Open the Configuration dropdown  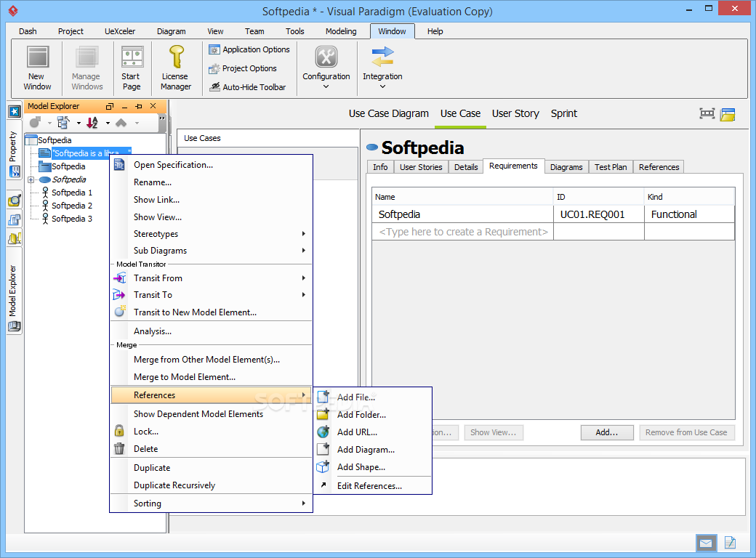point(326,68)
